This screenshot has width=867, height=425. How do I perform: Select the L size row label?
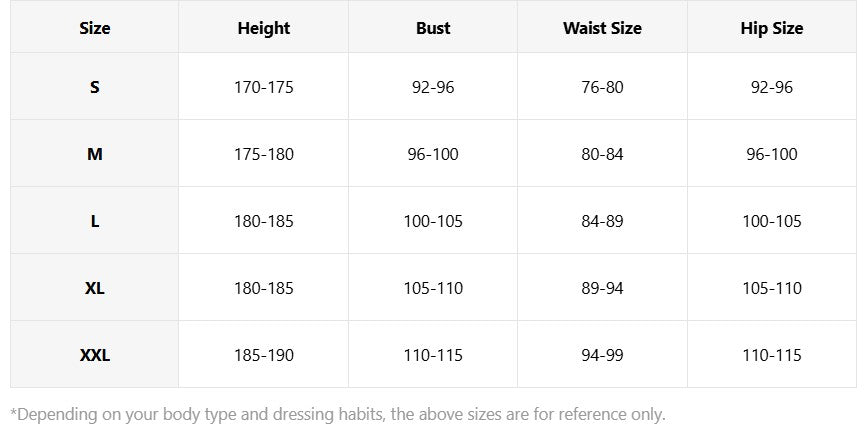(x=95, y=221)
